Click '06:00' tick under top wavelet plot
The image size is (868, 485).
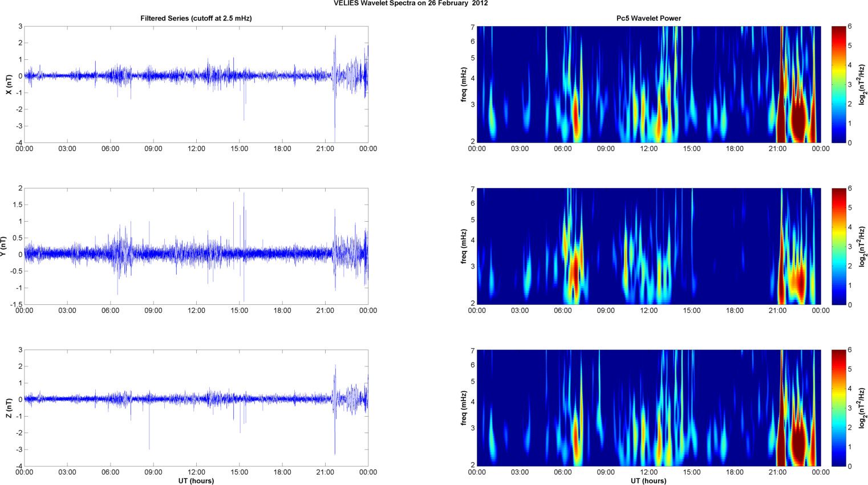[563, 149]
